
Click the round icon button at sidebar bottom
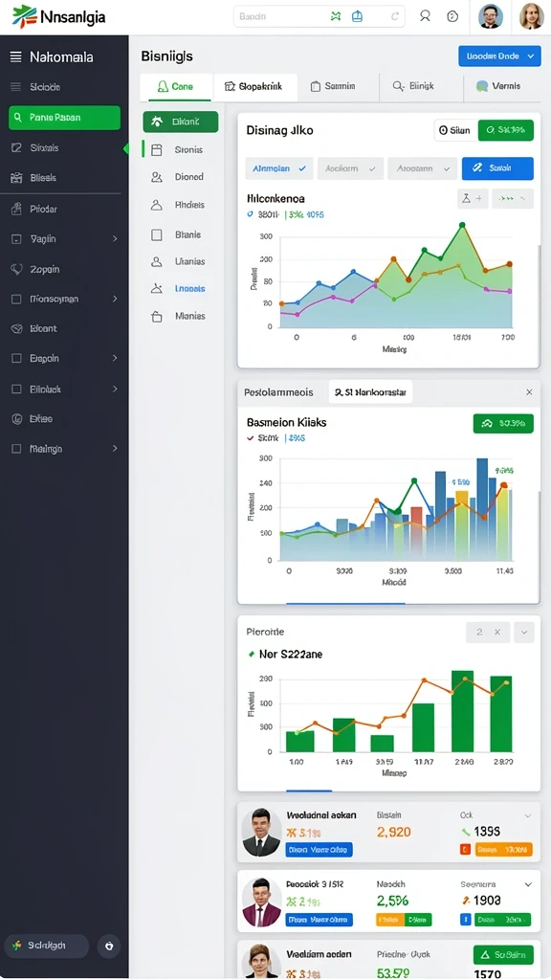(109, 946)
